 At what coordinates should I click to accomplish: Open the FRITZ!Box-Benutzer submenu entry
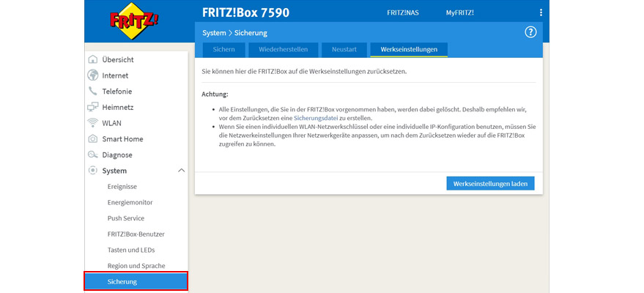(x=136, y=234)
